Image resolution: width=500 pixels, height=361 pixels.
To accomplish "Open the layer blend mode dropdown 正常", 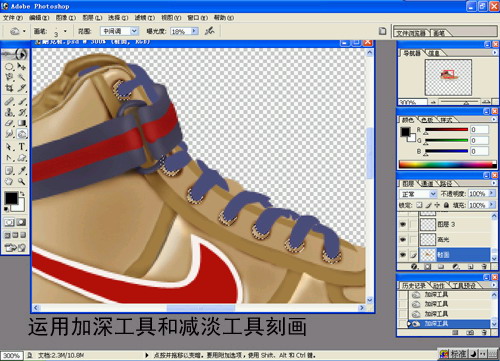I will (418, 194).
